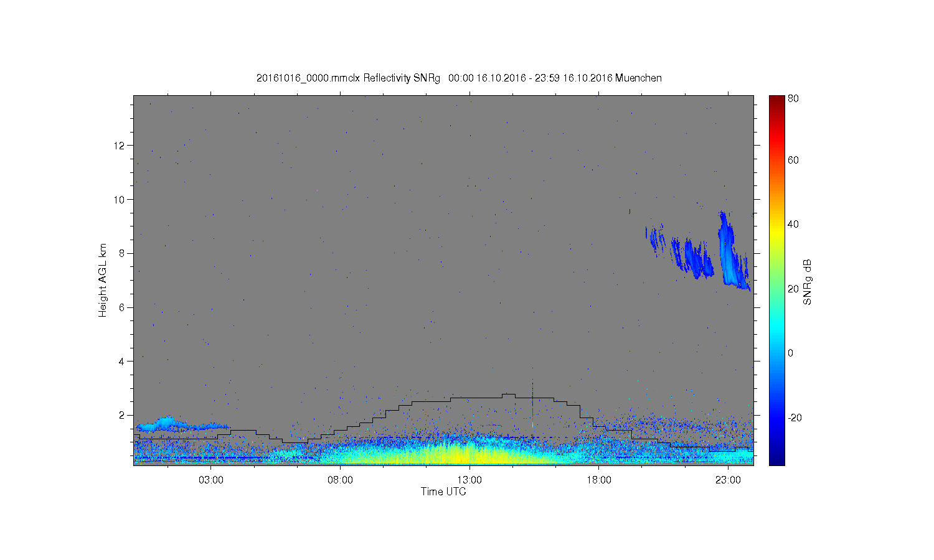934x560 pixels.
Task: Click the height tick label 2
Action: click(x=122, y=415)
